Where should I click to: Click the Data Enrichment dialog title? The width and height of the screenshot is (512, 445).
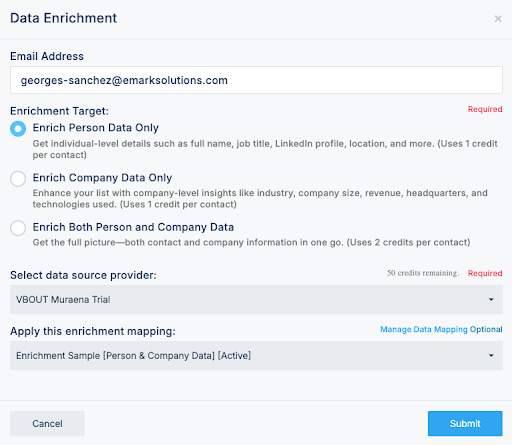pos(64,18)
